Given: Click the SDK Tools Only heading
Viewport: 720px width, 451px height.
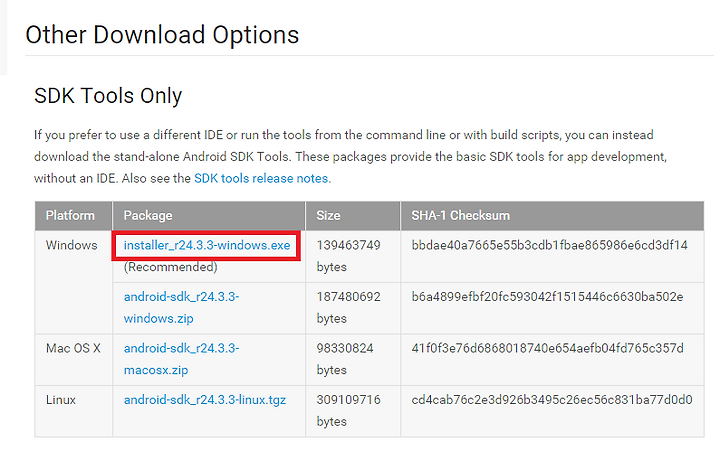Looking at the screenshot, I should click(x=108, y=96).
